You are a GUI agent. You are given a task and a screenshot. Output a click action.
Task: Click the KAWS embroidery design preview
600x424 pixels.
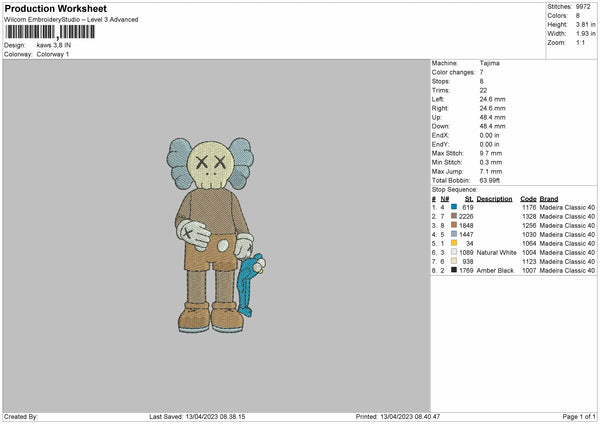click(x=216, y=235)
